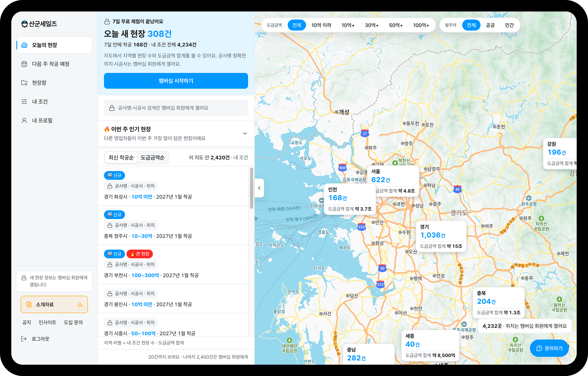The image size is (588, 376).
Task: Click the route 17 shield on map
Action: 365,133
